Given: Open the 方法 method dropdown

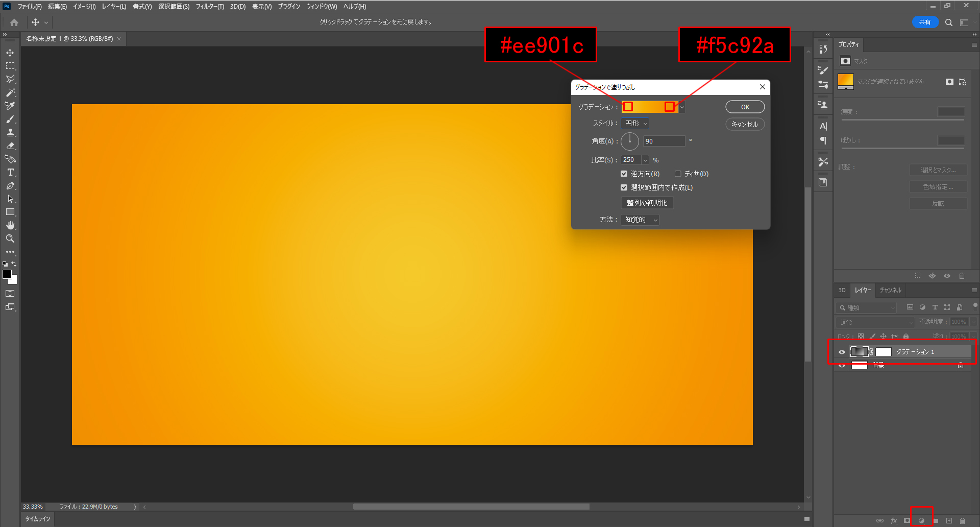Looking at the screenshot, I should (x=640, y=220).
